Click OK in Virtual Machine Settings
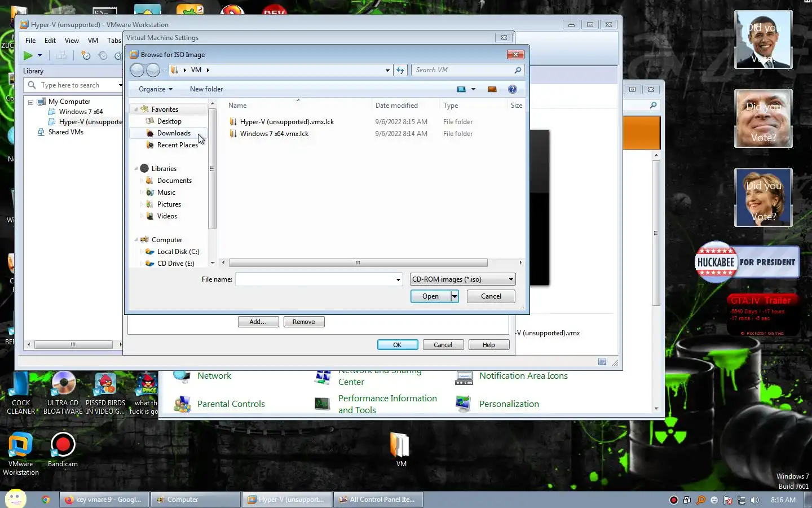The image size is (812, 508). [x=398, y=345]
